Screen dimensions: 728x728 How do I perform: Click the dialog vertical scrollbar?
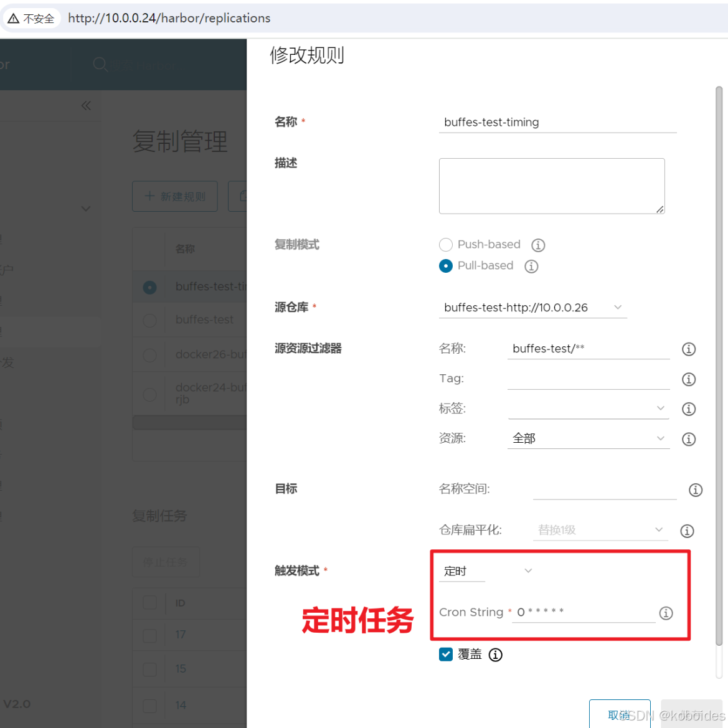[x=719, y=366]
